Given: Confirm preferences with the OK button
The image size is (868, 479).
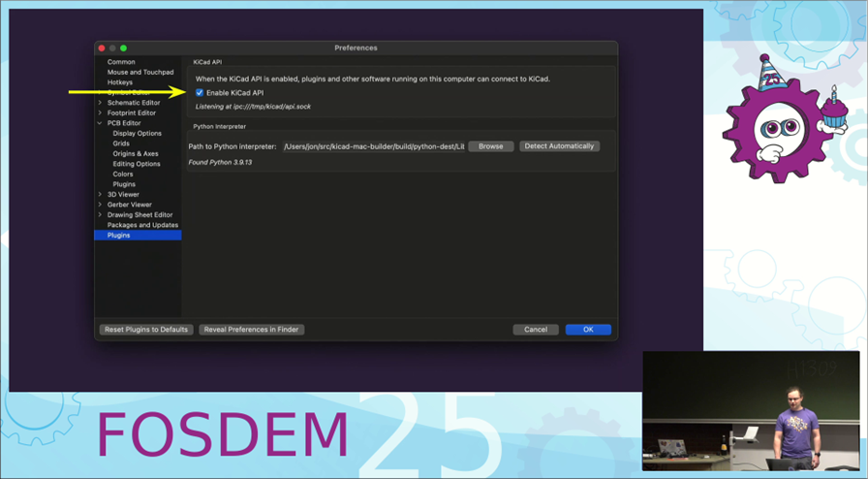Looking at the screenshot, I should click(x=588, y=330).
